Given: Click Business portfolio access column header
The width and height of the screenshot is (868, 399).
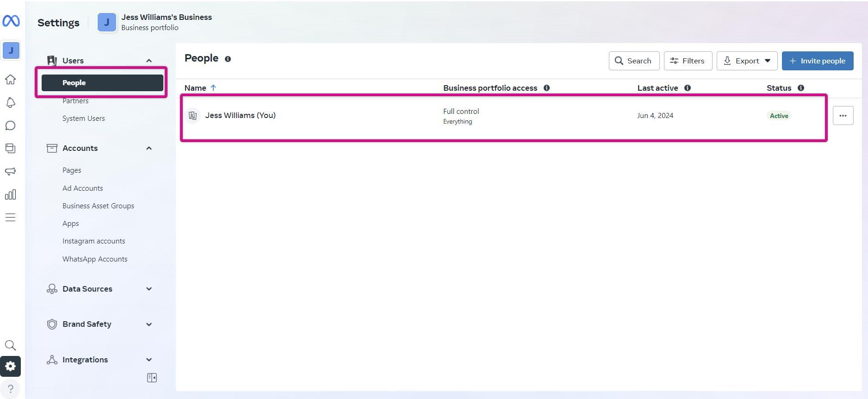Looking at the screenshot, I should tap(490, 88).
